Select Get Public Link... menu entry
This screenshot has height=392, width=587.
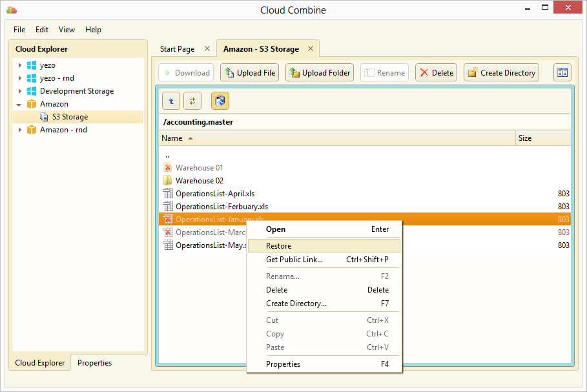click(x=324, y=260)
